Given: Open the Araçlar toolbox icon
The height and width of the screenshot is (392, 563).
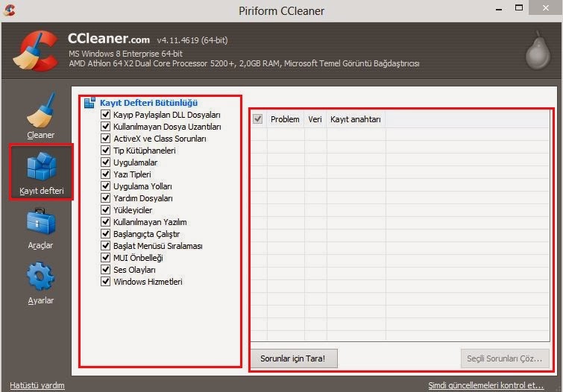Looking at the screenshot, I should 40,221.
